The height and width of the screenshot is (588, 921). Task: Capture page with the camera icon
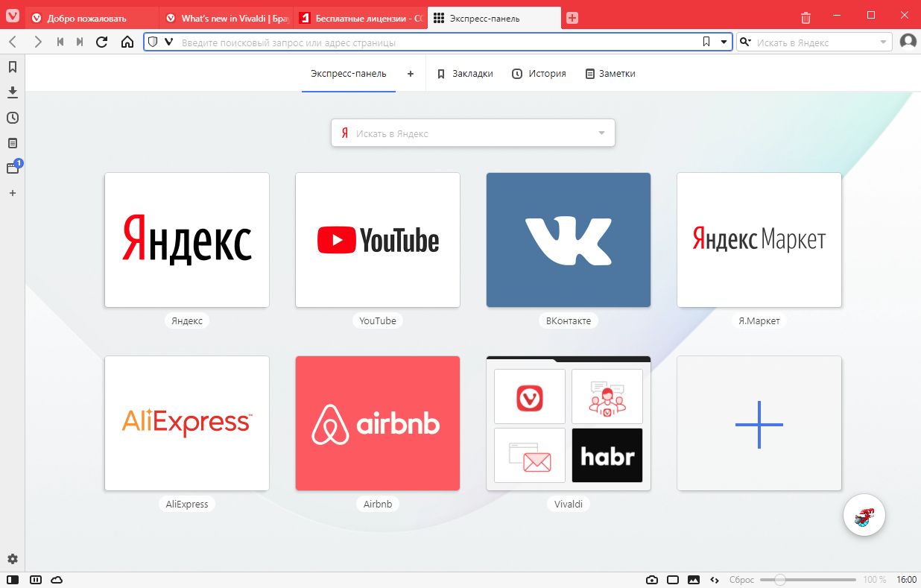[x=652, y=580]
